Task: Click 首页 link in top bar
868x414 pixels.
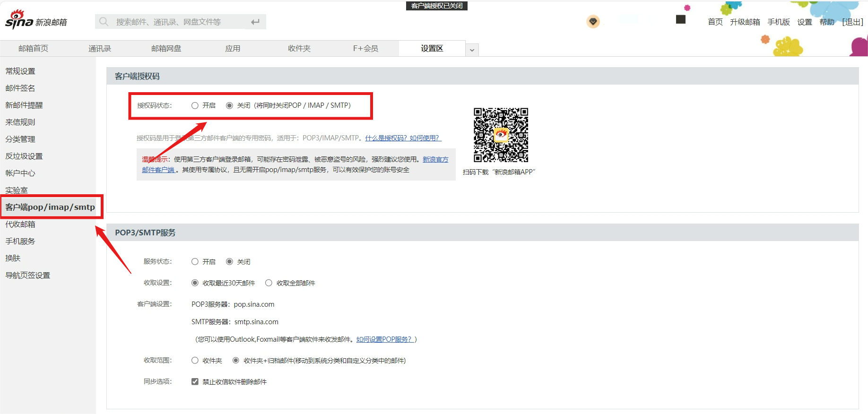Action: click(x=715, y=22)
